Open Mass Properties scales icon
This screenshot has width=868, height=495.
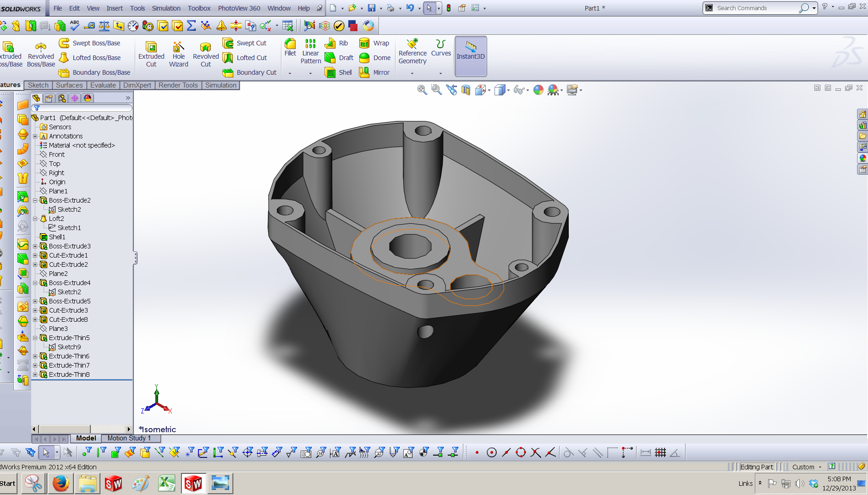(104, 26)
